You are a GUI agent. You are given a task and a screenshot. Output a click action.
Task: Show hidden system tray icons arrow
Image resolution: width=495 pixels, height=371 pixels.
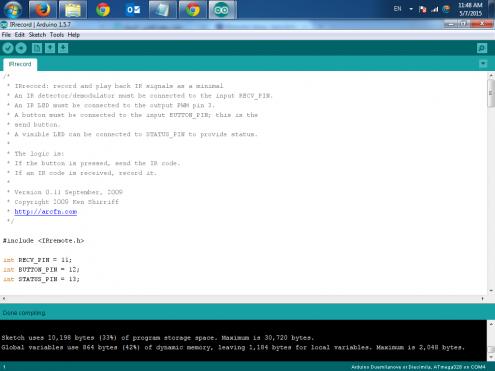pos(411,9)
